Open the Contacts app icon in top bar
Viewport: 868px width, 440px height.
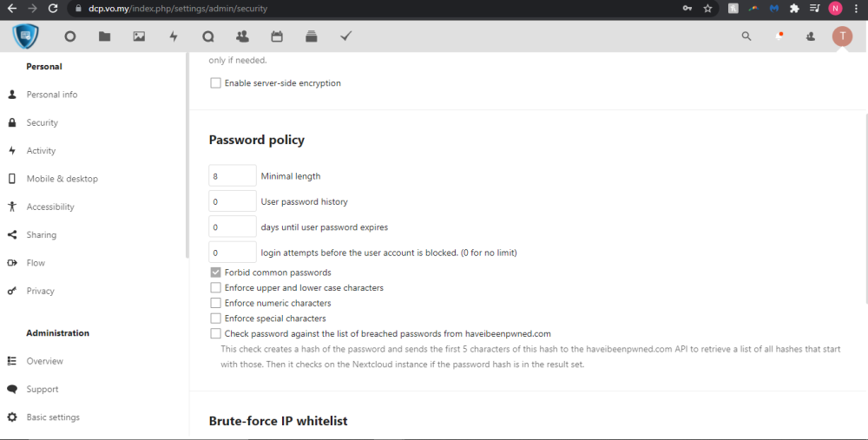tap(242, 36)
